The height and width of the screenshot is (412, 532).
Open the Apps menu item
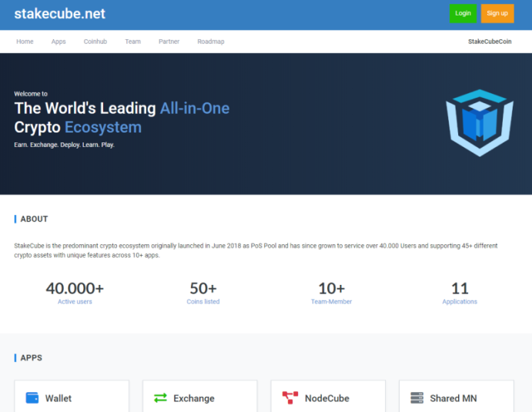click(x=59, y=42)
